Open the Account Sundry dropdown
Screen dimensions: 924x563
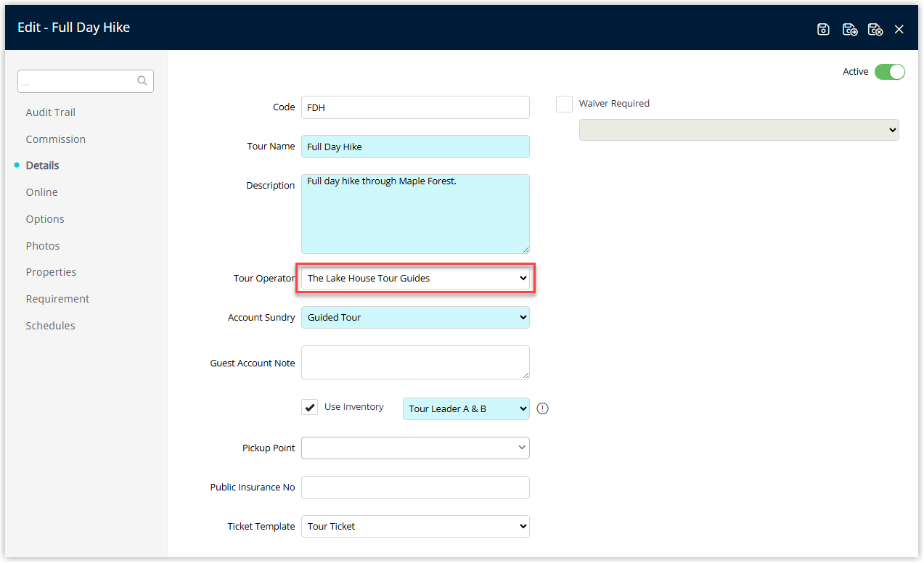point(415,317)
